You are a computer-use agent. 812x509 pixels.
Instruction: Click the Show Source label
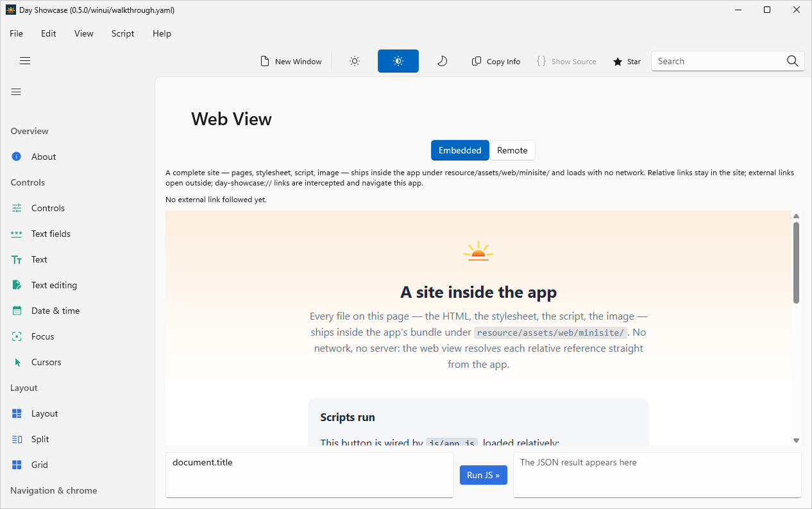(x=574, y=62)
